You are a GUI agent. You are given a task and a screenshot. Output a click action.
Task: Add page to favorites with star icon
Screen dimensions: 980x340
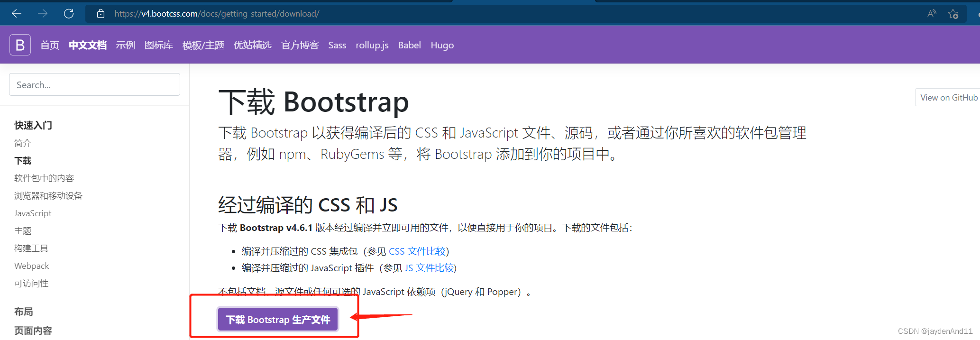click(953, 14)
